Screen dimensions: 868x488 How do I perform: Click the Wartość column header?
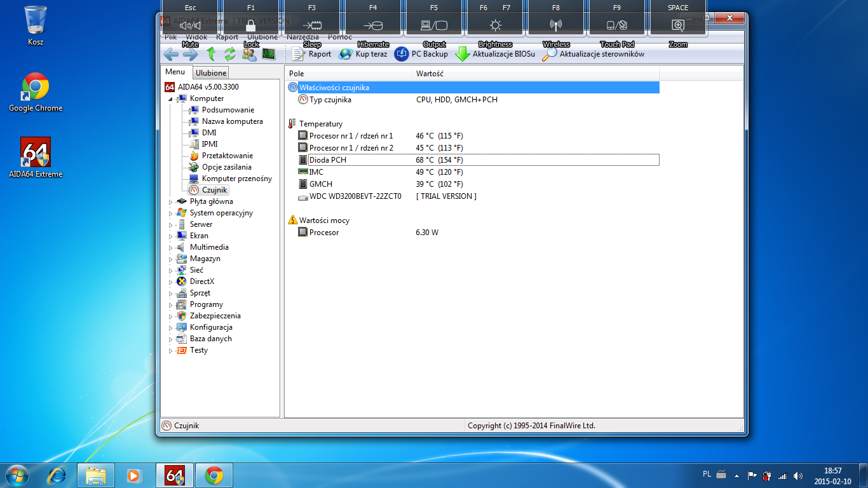(x=430, y=74)
